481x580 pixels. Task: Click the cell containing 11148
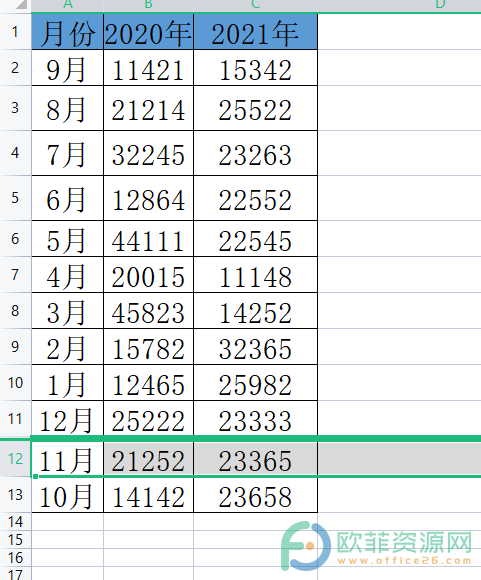(255, 275)
